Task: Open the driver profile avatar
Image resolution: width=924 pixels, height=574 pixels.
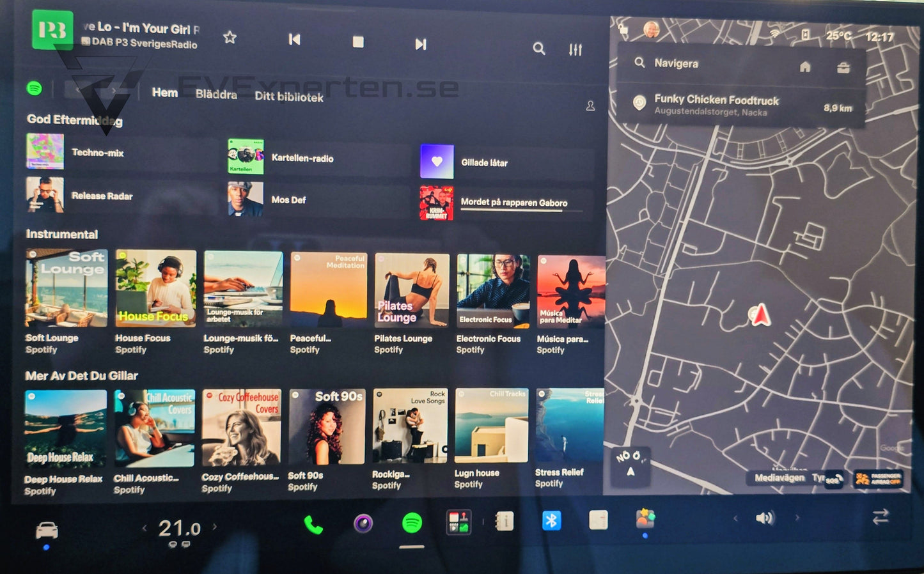Action: click(651, 29)
